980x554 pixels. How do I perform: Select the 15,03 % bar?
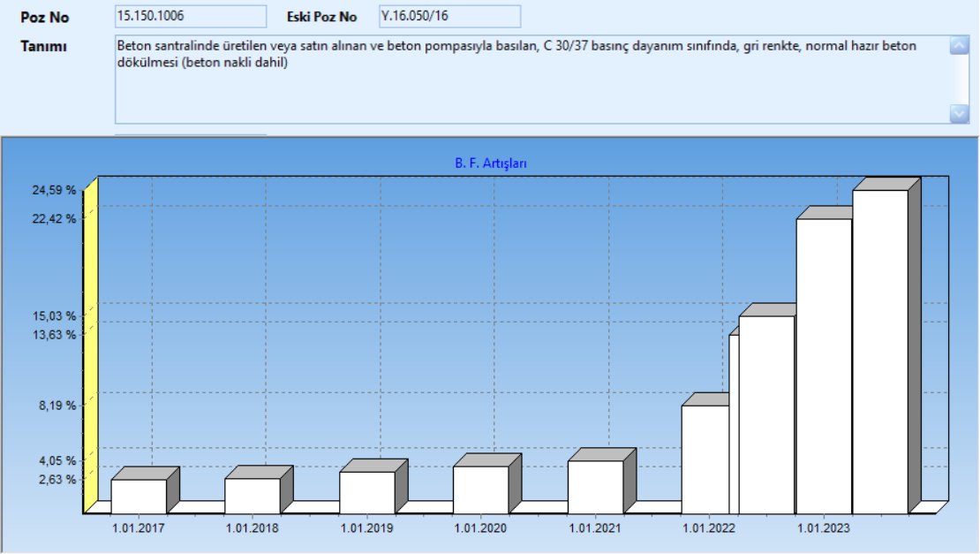766,415
